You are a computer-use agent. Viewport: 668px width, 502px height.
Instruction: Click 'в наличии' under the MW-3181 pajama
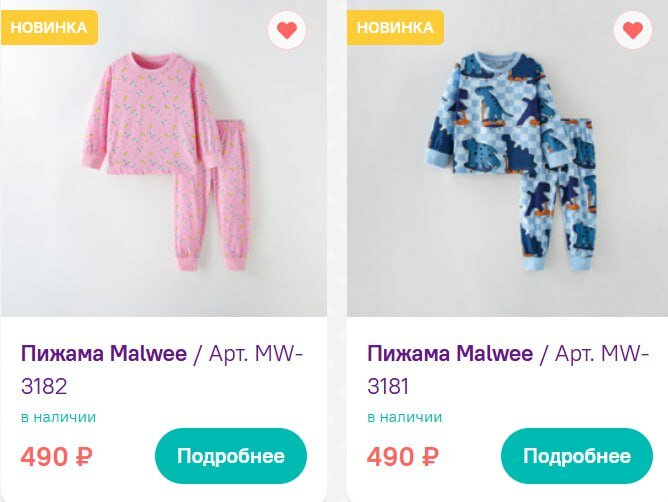click(404, 417)
